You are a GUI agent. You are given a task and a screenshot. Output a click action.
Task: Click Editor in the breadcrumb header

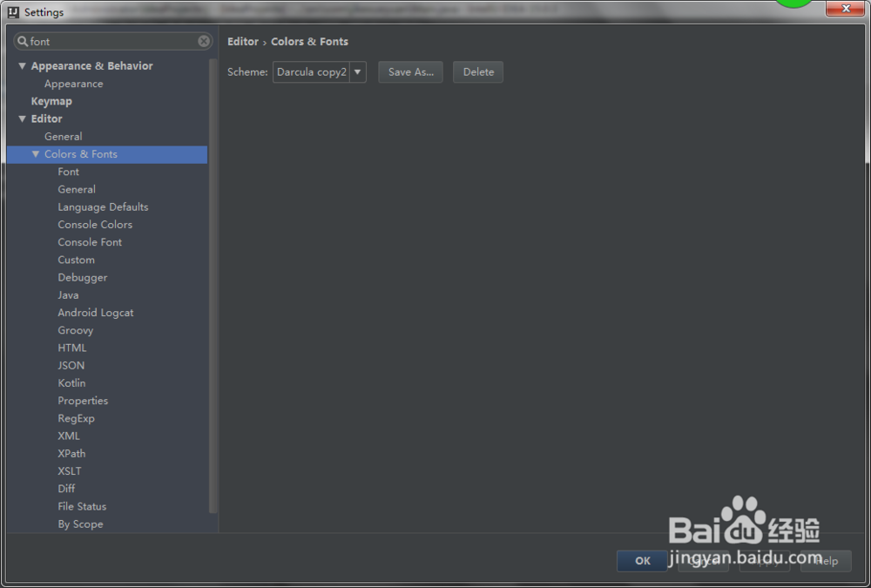(243, 41)
